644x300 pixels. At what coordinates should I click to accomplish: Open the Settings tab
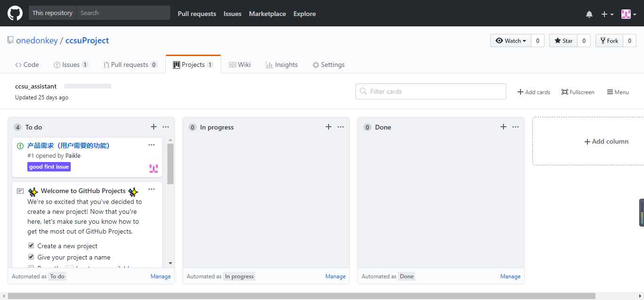click(x=329, y=65)
